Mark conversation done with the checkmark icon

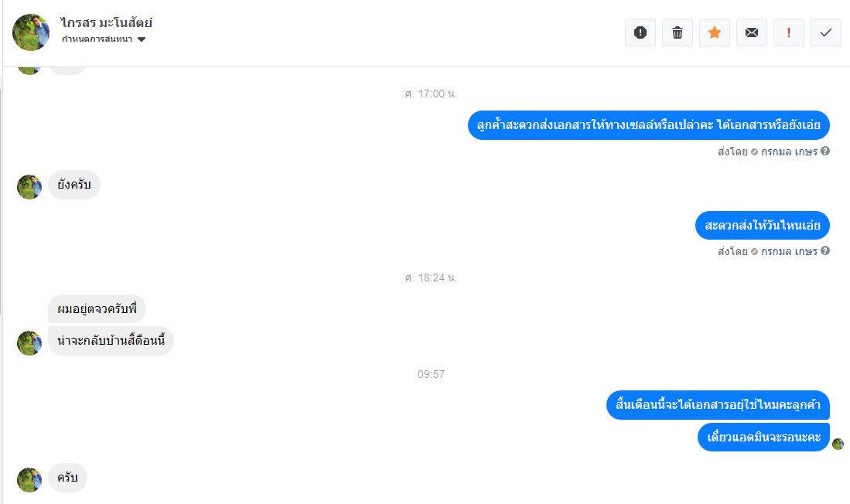click(825, 32)
